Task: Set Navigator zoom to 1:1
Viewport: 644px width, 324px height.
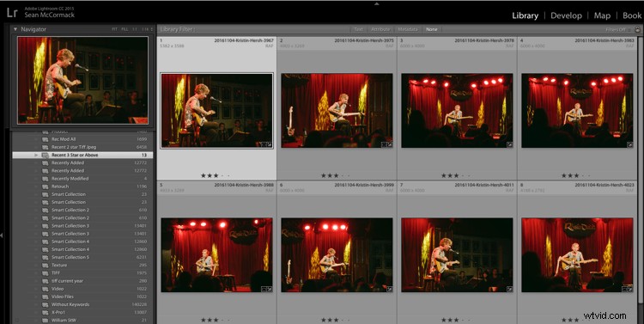Action: [x=135, y=29]
